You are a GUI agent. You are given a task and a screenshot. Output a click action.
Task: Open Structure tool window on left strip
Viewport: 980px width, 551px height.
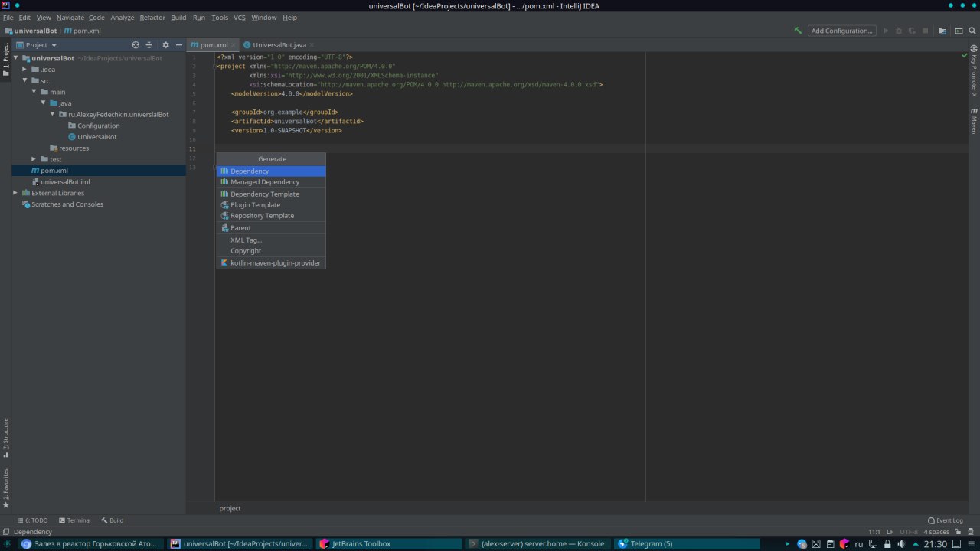(x=5, y=438)
